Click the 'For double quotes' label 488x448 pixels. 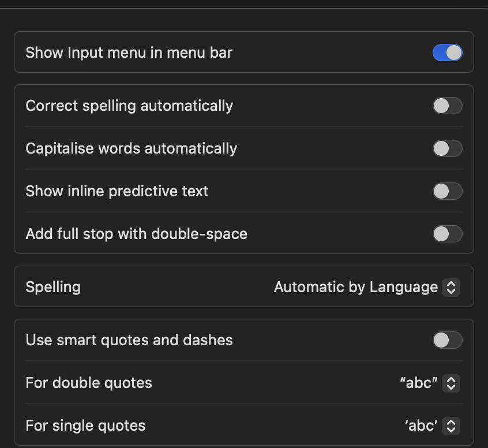[89, 383]
